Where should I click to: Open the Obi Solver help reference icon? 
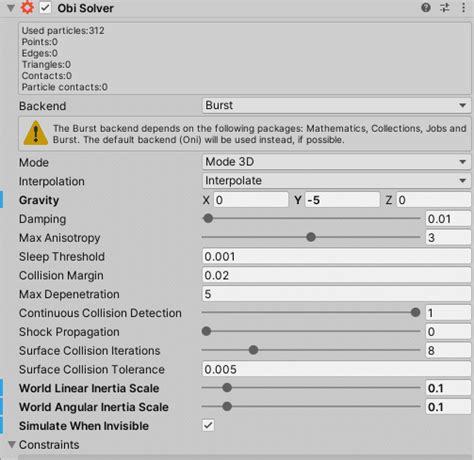coord(426,8)
